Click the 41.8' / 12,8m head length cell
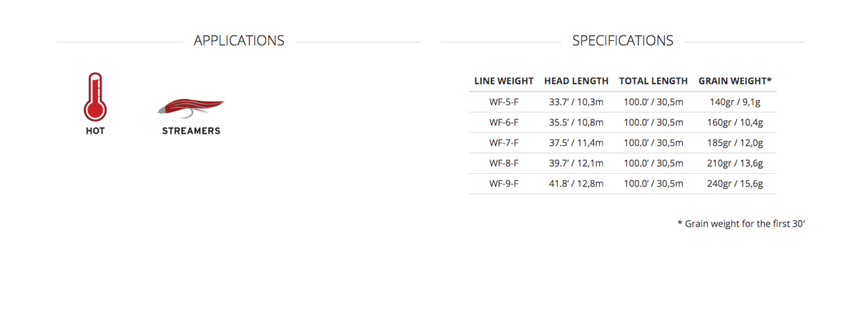 point(576,184)
